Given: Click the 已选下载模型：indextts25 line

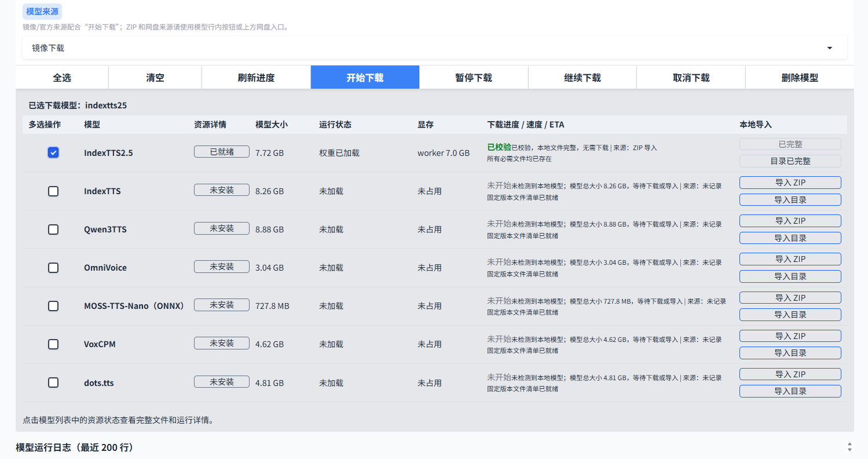Looking at the screenshot, I should tap(78, 105).
